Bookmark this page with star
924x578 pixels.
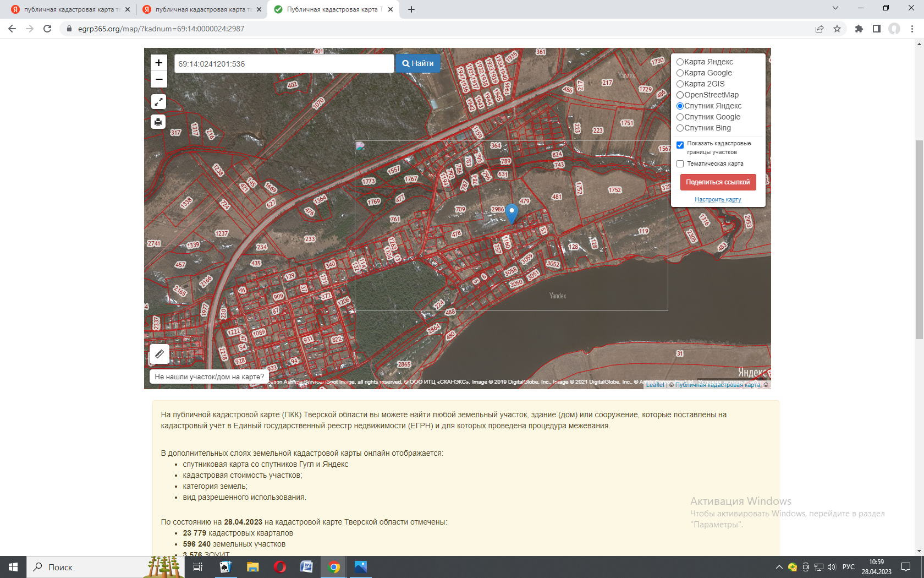837,29
